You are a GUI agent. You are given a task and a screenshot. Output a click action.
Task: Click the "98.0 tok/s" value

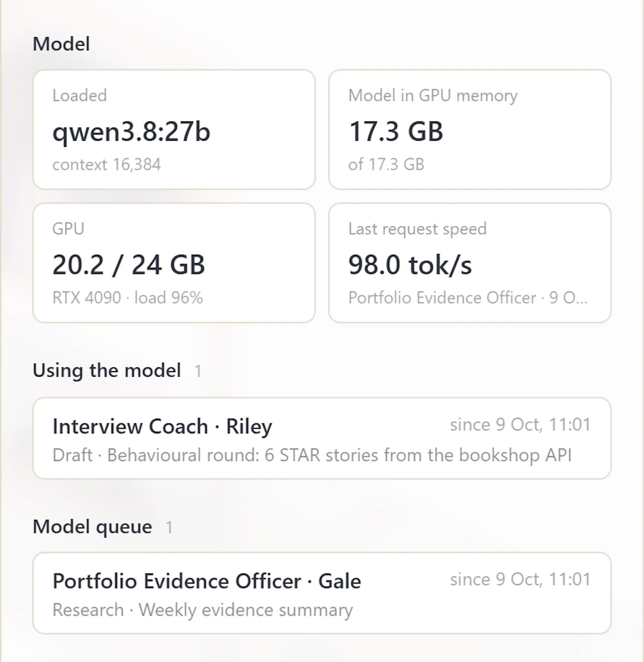[410, 264]
